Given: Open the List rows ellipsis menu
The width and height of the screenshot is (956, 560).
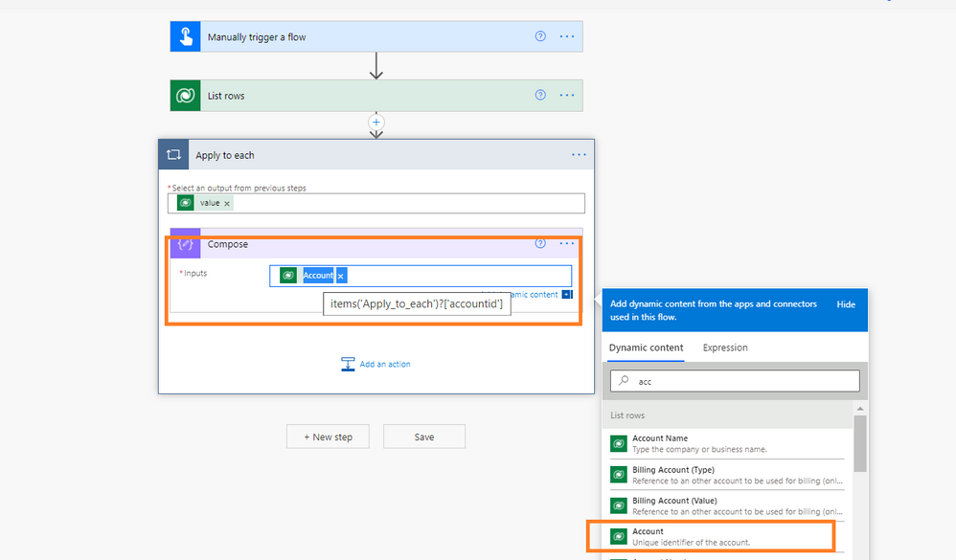Looking at the screenshot, I should (567, 96).
